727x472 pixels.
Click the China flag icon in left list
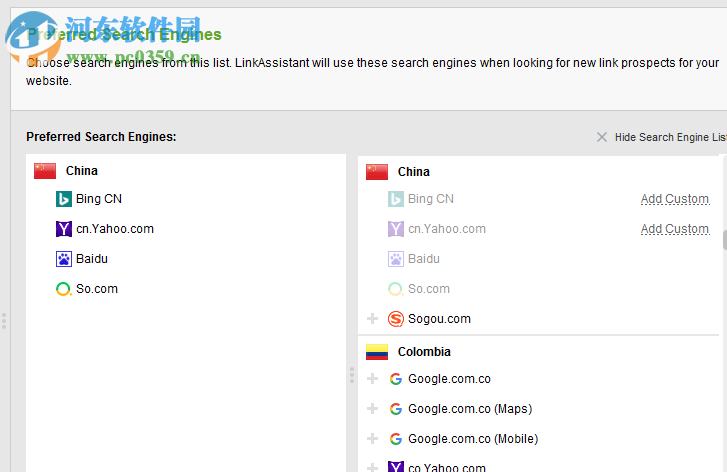[x=45, y=171]
